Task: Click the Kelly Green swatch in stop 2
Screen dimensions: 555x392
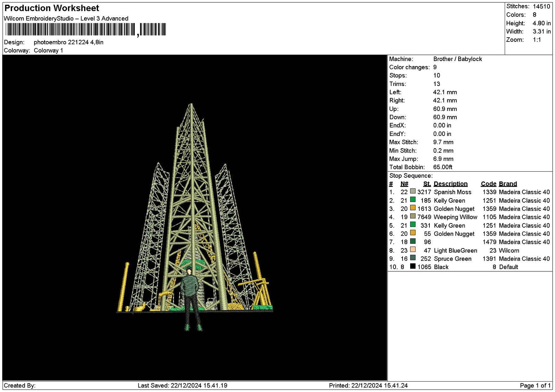Action: (413, 200)
